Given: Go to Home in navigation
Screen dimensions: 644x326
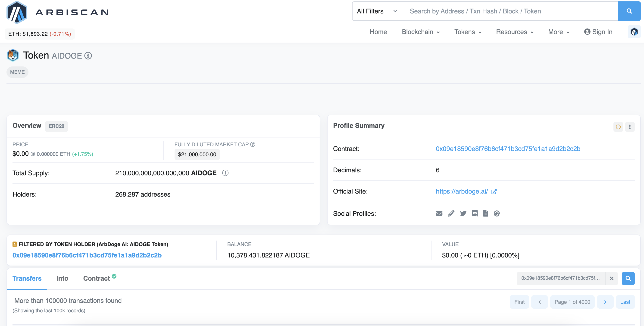Looking at the screenshot, I should pyautogui.click(x=378, y=32).
